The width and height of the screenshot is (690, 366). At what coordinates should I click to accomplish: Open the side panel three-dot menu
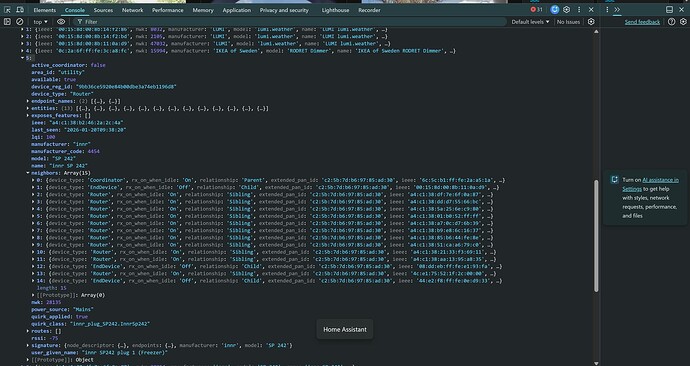pos(607,10)
